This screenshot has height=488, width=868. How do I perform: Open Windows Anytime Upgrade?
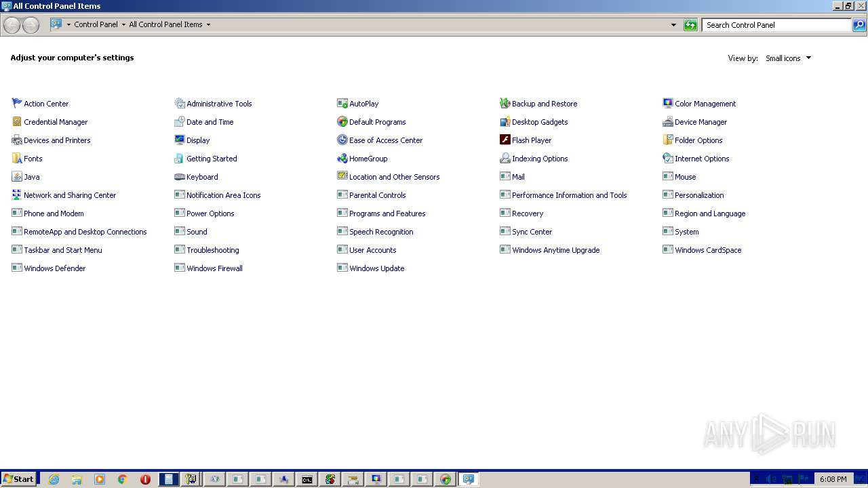point(555,250)
